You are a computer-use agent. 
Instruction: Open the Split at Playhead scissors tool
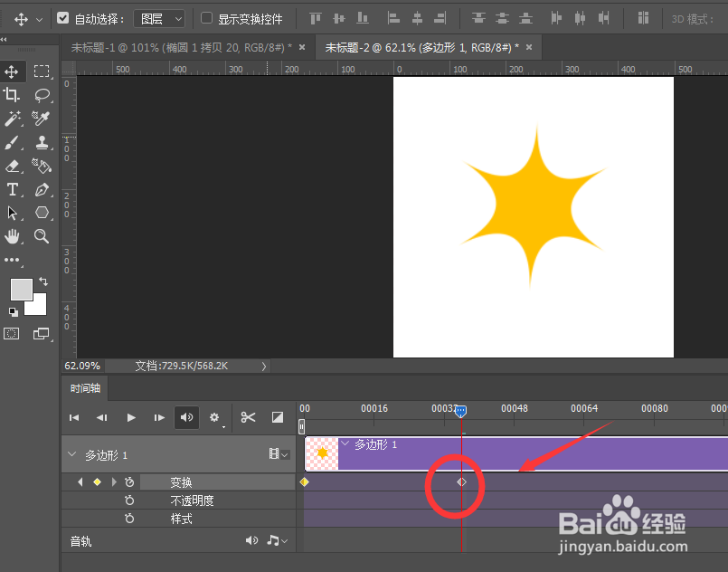pyautogui.click(x=248, y=417)
